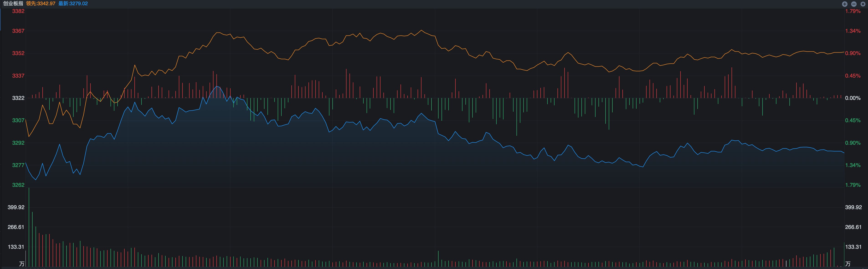Click the 3382 top price axis label
This screenshot has height=269, width=868.
[18, 11]
